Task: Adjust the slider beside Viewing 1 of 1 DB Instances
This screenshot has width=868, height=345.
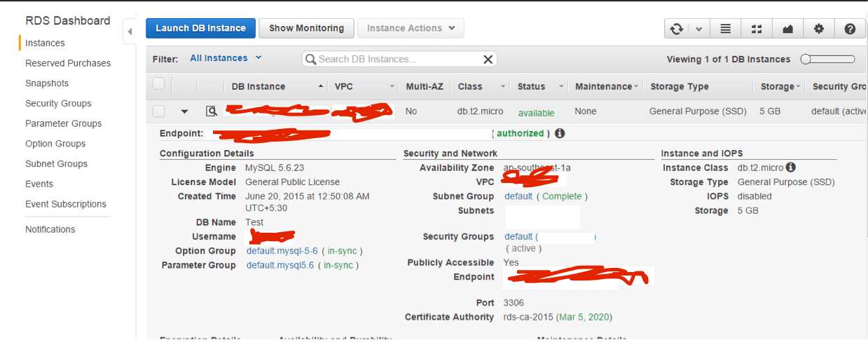Action: [827, 59]
